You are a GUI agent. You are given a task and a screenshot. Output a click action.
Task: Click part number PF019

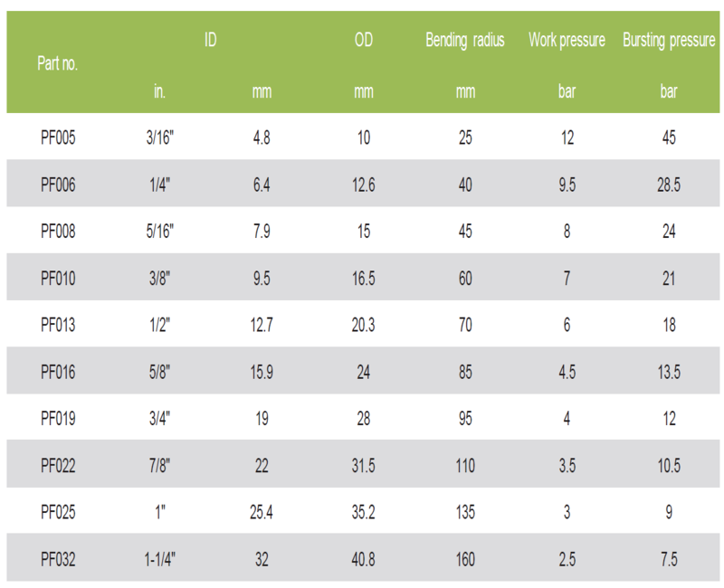click(58, 419)
